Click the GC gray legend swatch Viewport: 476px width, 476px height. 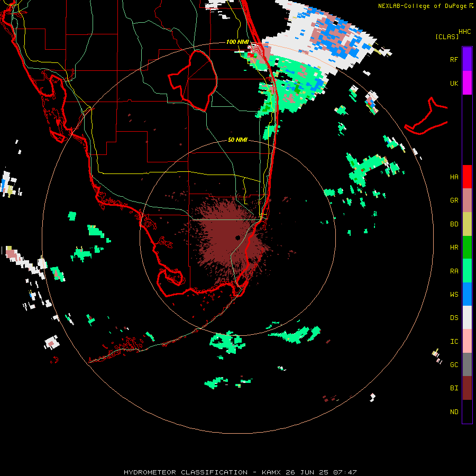pyautogui.click(x=467, y=364)
